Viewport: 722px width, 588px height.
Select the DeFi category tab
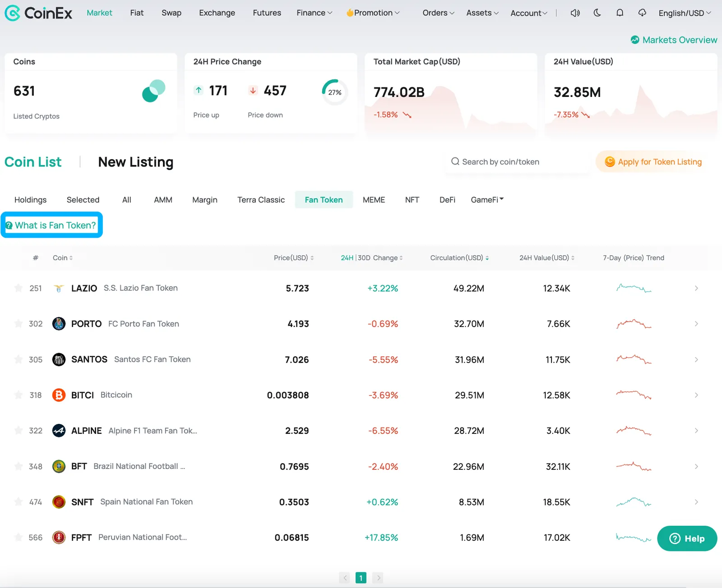[x=447, y=200]
